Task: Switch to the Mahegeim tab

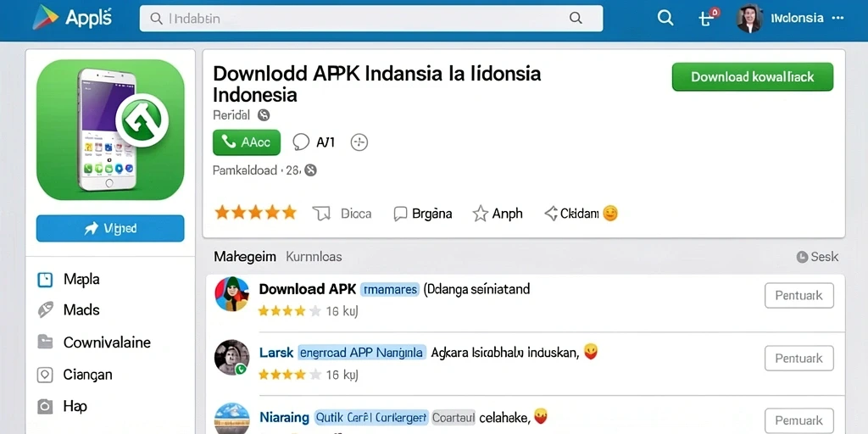Action: pyautogui.click(x=245, y=257)
